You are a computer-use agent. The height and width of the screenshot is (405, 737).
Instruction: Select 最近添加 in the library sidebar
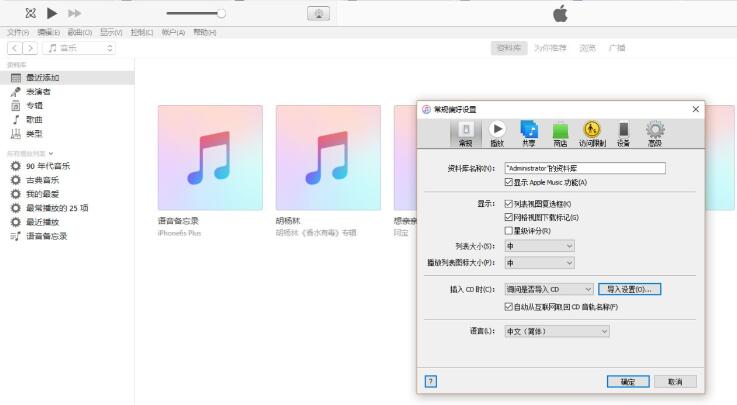click(67, 78)
